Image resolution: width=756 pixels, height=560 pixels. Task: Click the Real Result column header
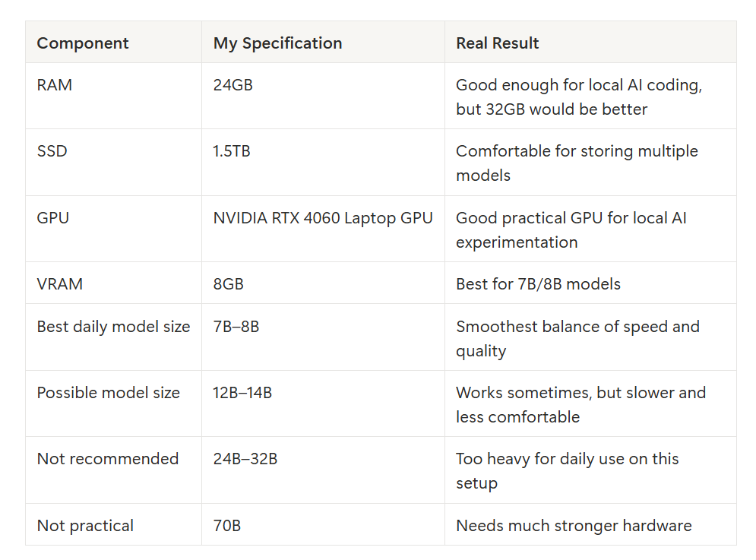click(x=497, y=43)
